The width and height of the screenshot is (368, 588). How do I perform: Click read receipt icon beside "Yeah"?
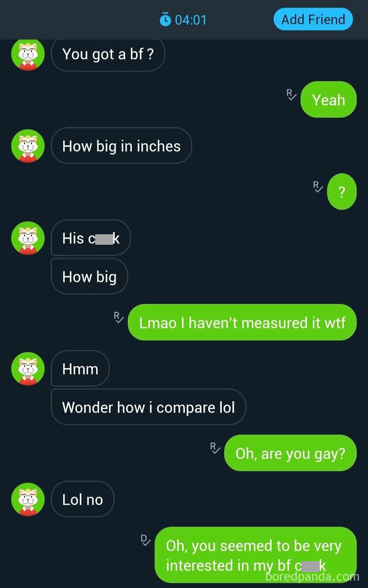click(x=291, y=94)
